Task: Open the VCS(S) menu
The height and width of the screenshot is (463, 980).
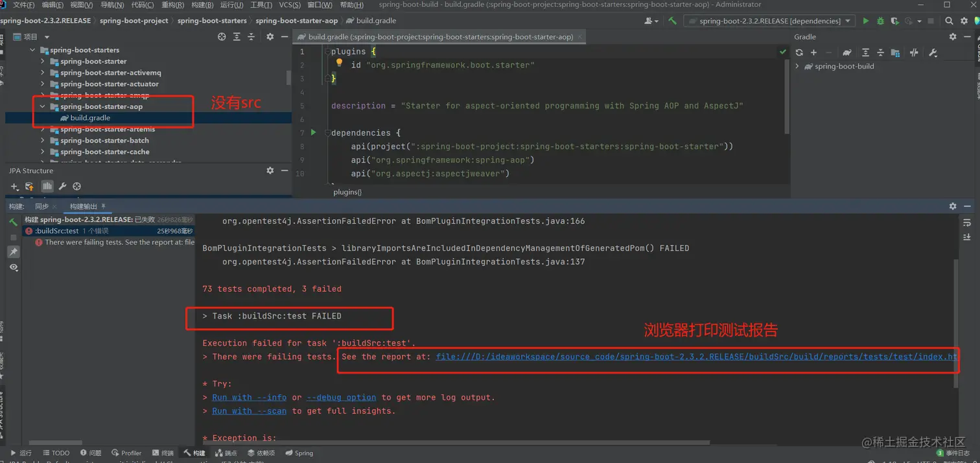Action: point(290,5)
